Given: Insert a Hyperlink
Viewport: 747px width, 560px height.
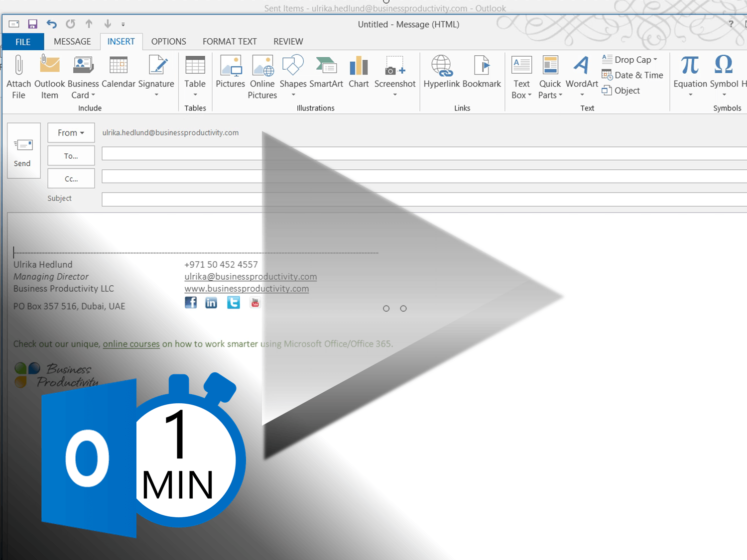Looking at the screenshot, I should [x=442, y=72].
